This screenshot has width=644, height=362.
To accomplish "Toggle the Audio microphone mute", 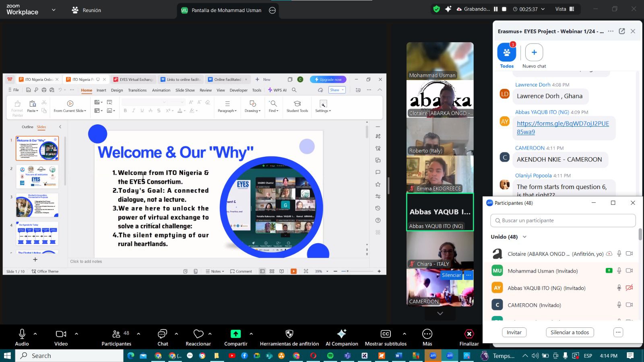I will (x=22, y=334).
